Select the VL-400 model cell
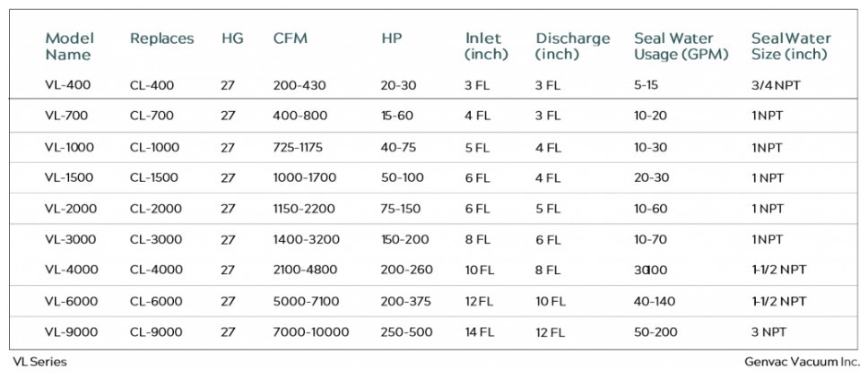The image size is (868, 379). (68, 86)
